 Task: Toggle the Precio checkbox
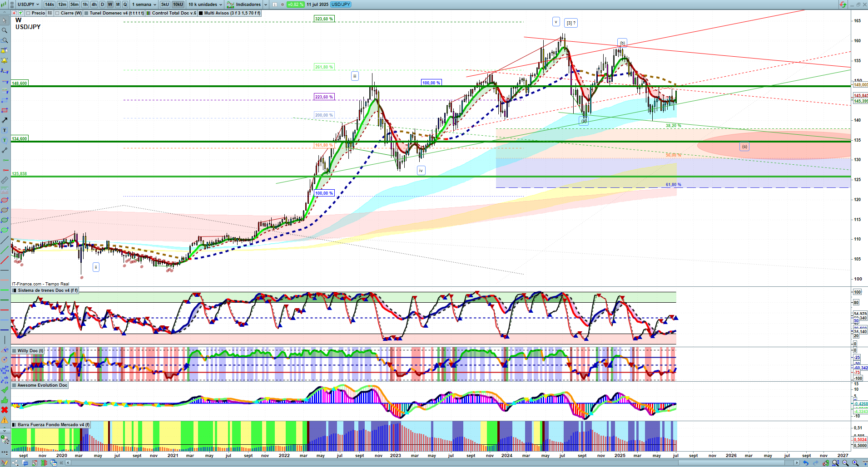[x=28, y=13]
